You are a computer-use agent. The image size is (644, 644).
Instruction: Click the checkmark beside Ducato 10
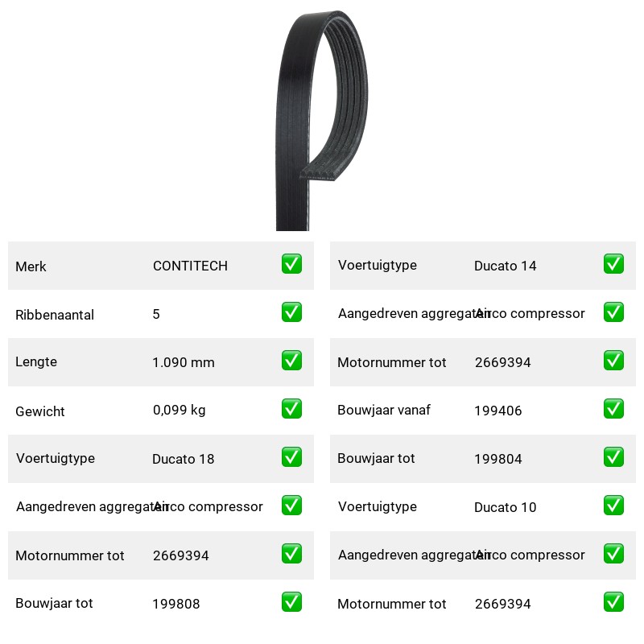click(x=613, y=506)
